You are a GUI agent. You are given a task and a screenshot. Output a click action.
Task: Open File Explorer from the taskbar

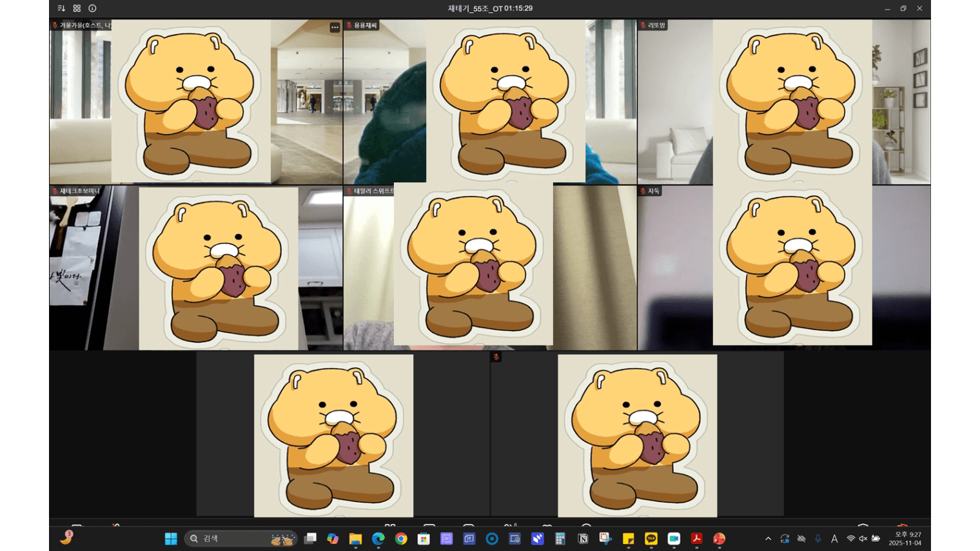[355, 539]
